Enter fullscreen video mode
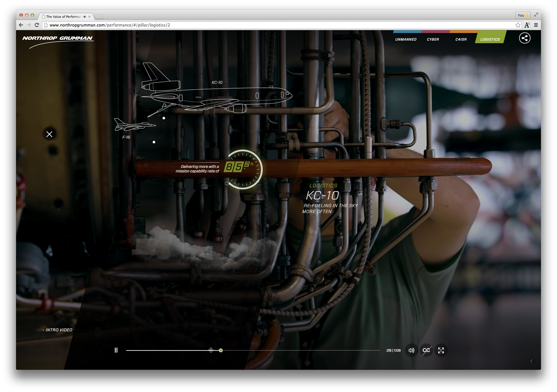Screen dimensions: 557x392 (441, 350)
